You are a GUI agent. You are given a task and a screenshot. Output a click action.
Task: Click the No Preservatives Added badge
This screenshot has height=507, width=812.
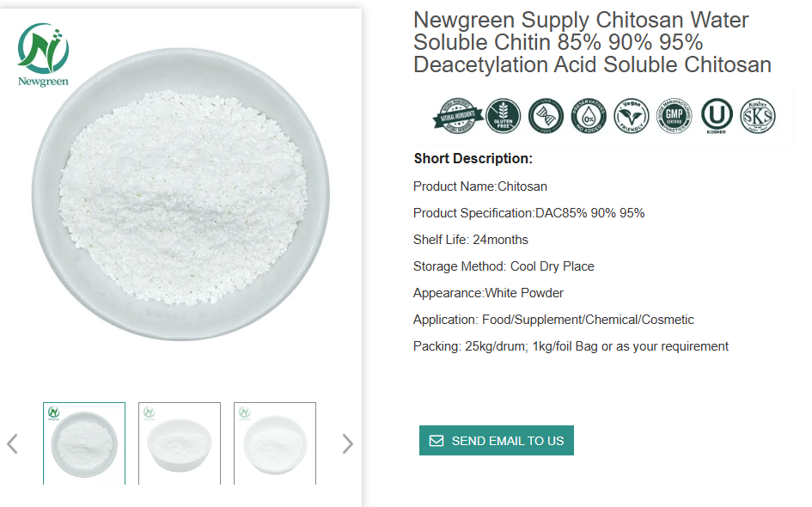(x=589, y=116)
